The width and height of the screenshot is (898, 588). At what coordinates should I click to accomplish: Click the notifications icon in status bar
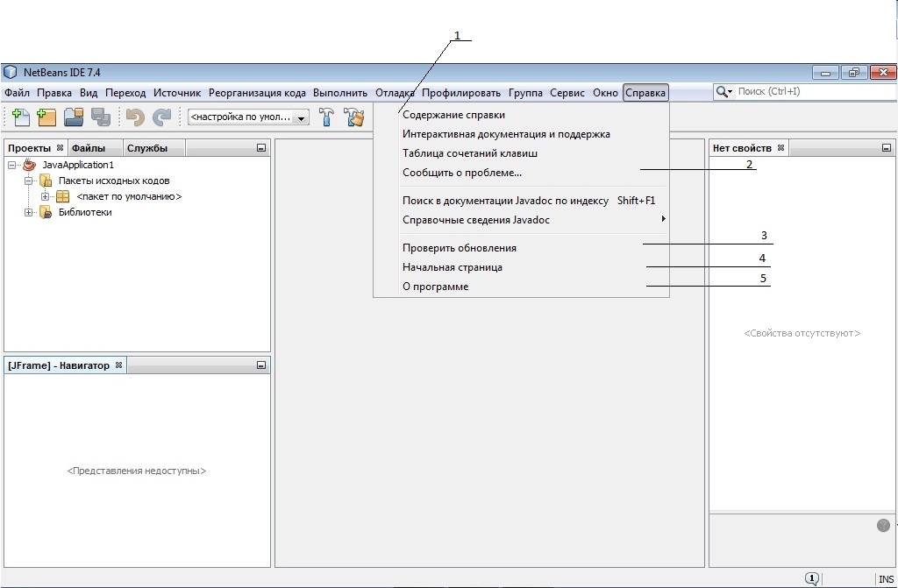(811, 578)
